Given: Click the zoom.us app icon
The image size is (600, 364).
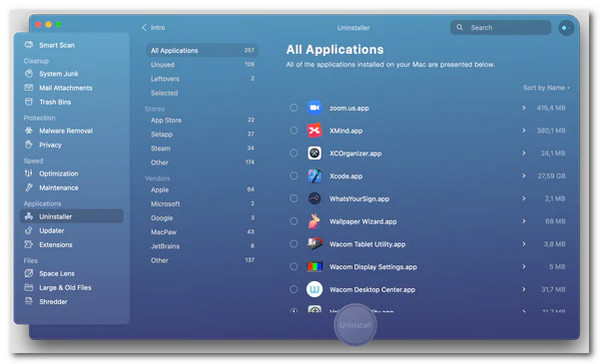Looking at the screenshot, I should point(315,108).
